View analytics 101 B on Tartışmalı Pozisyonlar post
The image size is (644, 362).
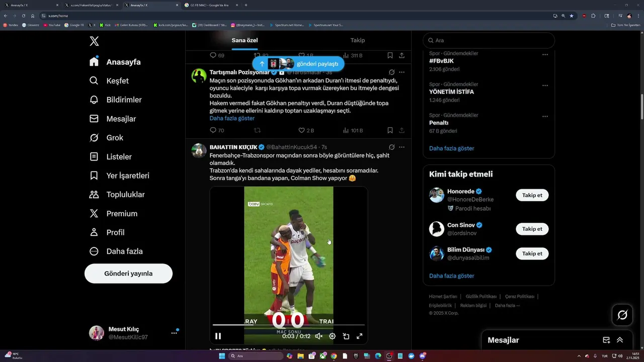(x=353, y=130)
